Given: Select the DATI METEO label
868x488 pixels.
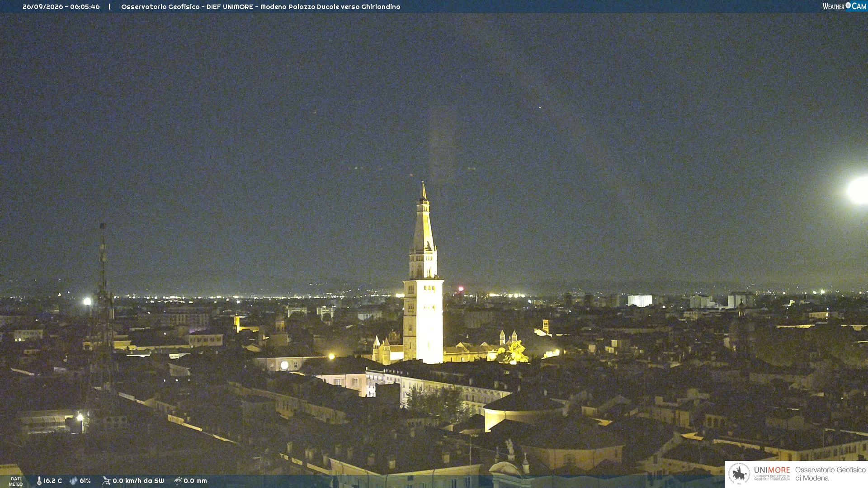Looking at the screenshot, I should click(x=16, y=481).
